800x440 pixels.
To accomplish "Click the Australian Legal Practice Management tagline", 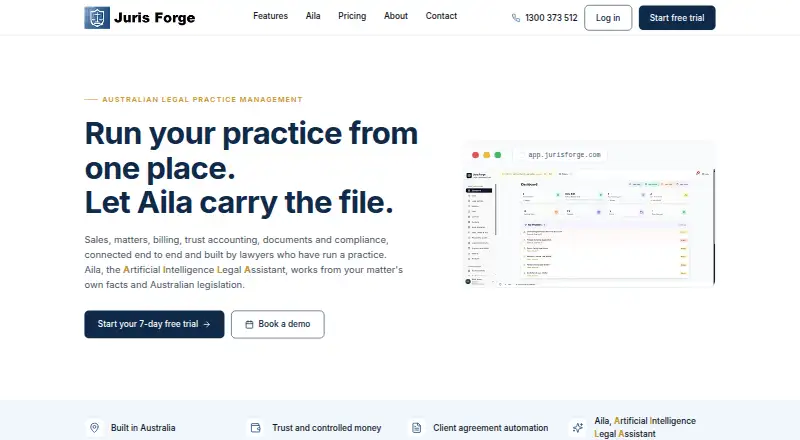I will tap(202, 100).
